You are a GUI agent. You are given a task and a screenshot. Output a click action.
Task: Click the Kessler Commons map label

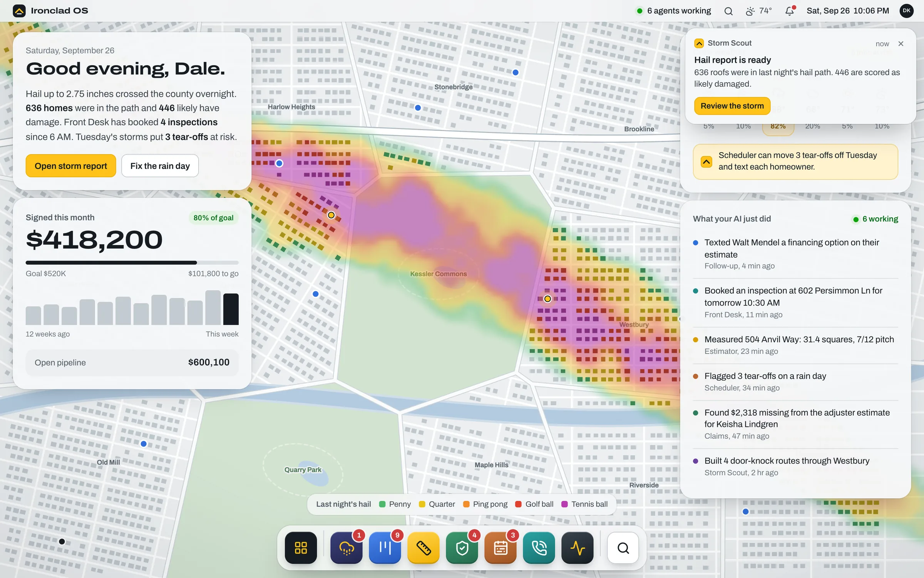(x=438, y=274)
